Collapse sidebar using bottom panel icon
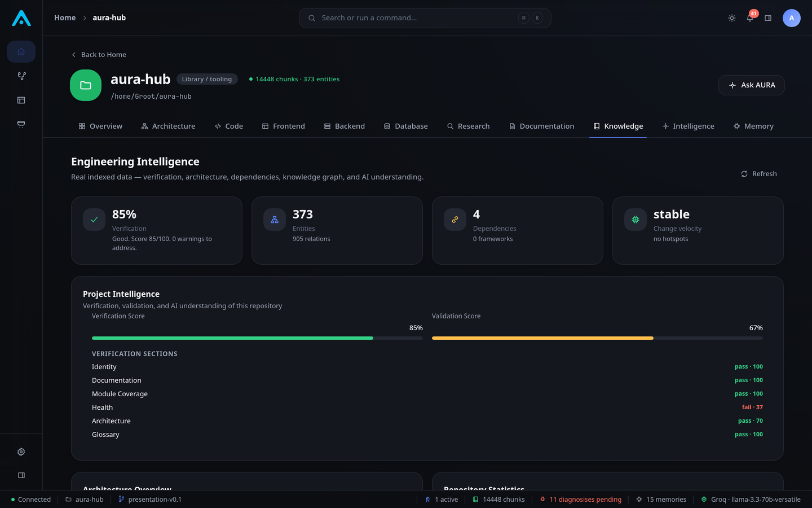This screenshot has height=508, width=812. (x=21, y=475)
